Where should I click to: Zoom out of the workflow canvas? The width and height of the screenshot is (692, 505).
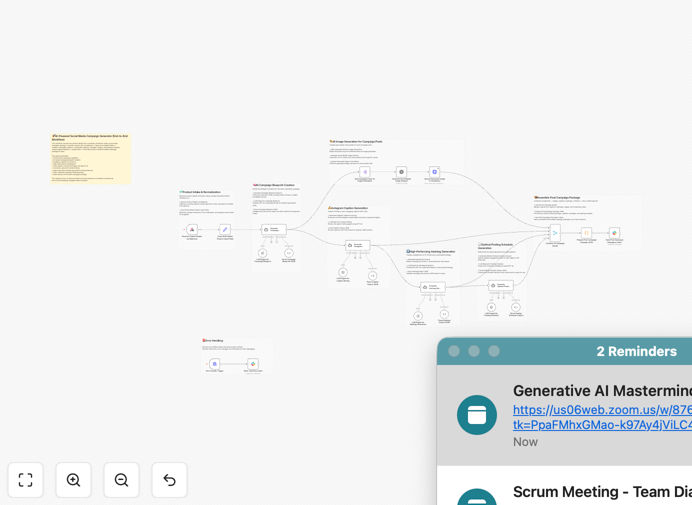[x=121, y=480]
